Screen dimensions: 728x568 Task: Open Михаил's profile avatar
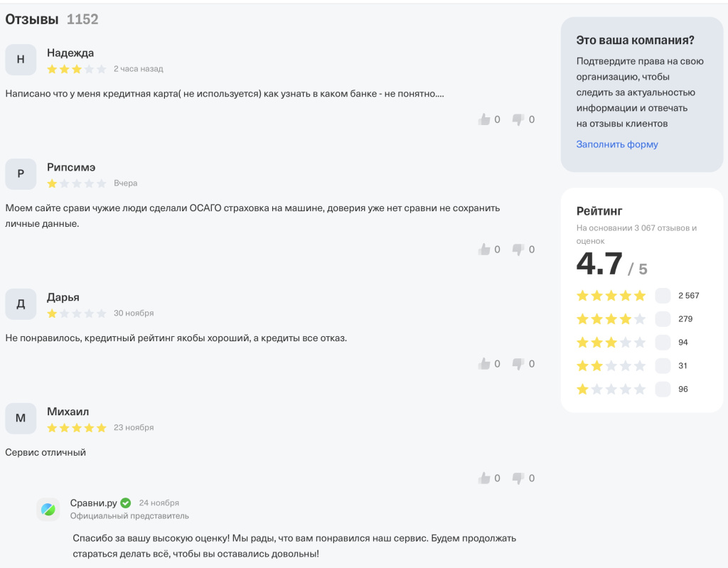(x=21, y=419)
